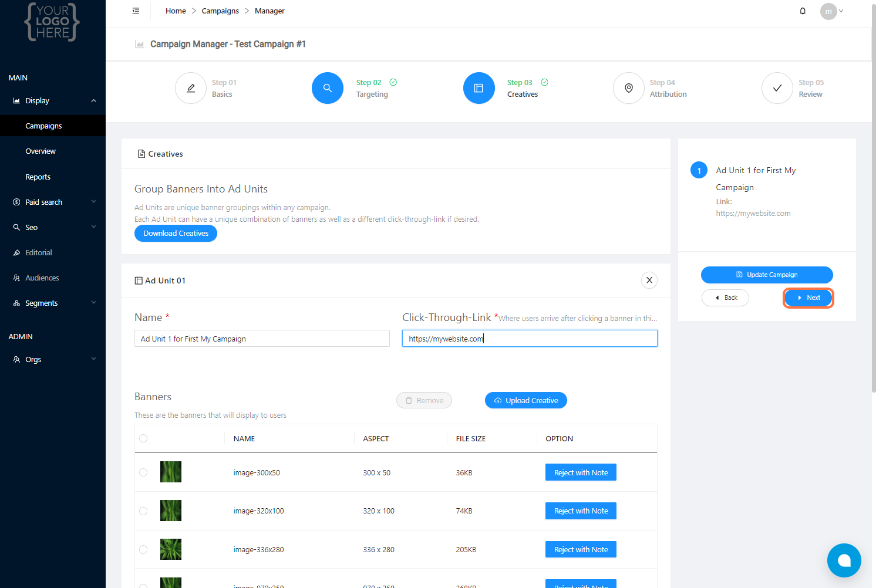Image resolution: width=876 pixels, height=588 pixels.
Task: Click the NAME column header
Action: pos(244,438)
